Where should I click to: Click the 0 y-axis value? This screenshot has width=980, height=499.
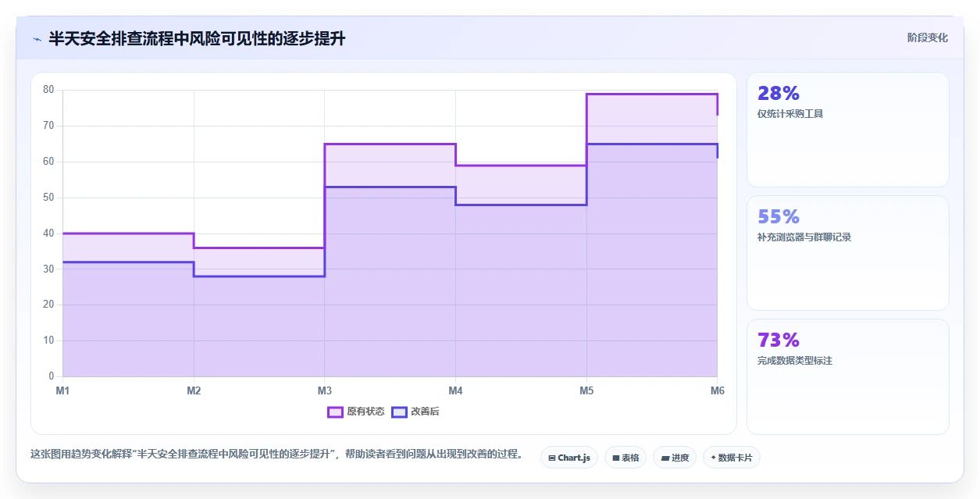(52, 376)
